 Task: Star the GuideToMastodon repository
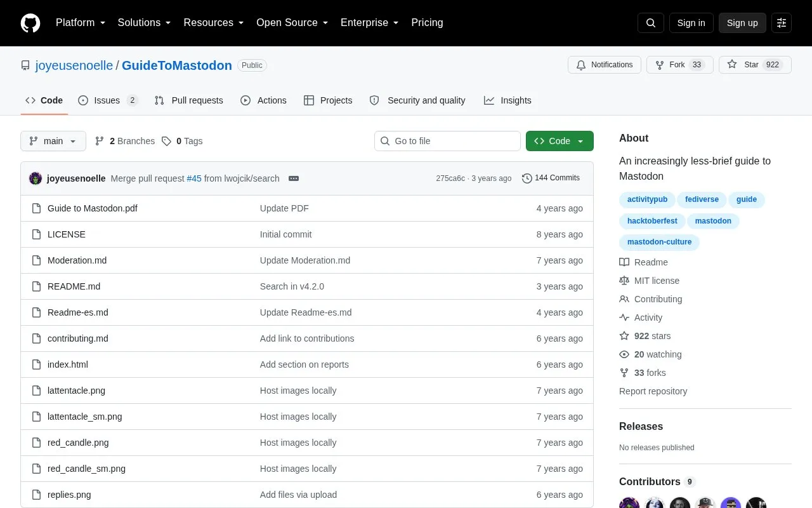(x=755, y=65)
